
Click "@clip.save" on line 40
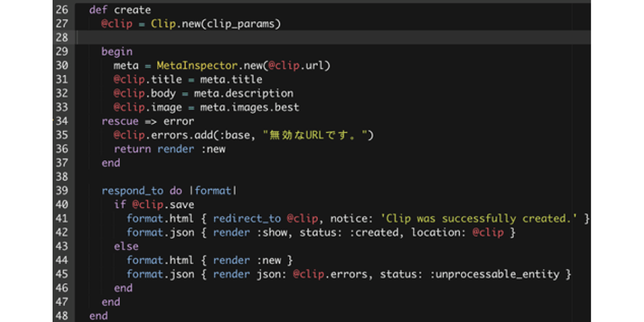pyautogui.click(x=163, y=205)
